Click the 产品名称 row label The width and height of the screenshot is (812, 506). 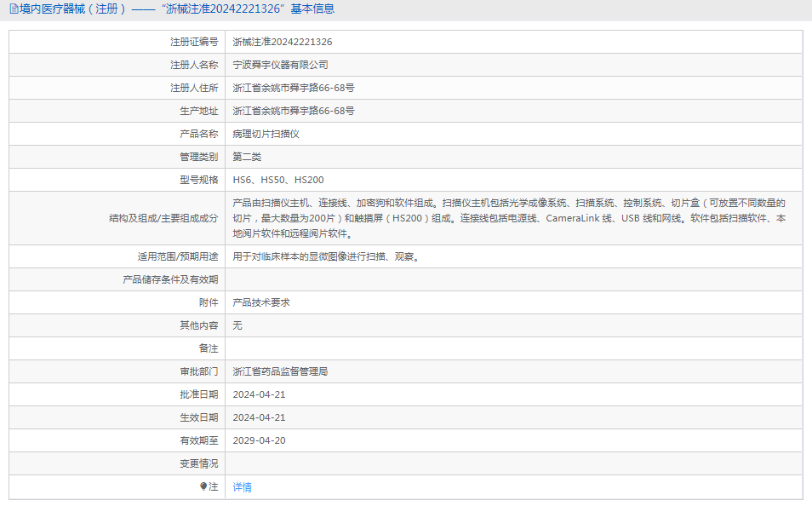[x=199, y=134]
